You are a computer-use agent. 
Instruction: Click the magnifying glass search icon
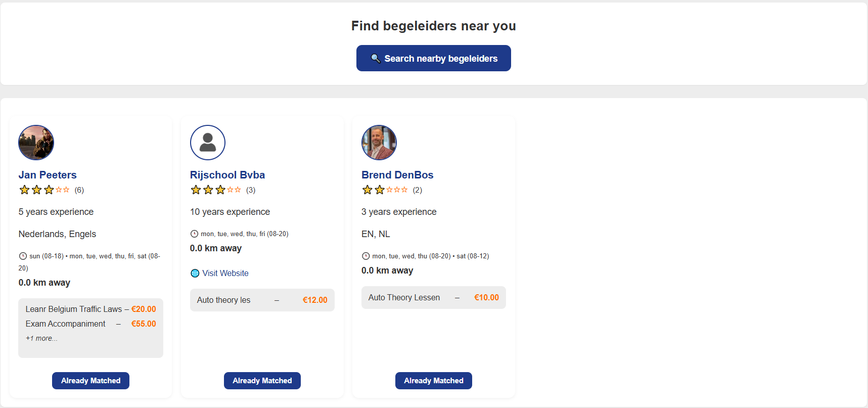pos(376,59)
